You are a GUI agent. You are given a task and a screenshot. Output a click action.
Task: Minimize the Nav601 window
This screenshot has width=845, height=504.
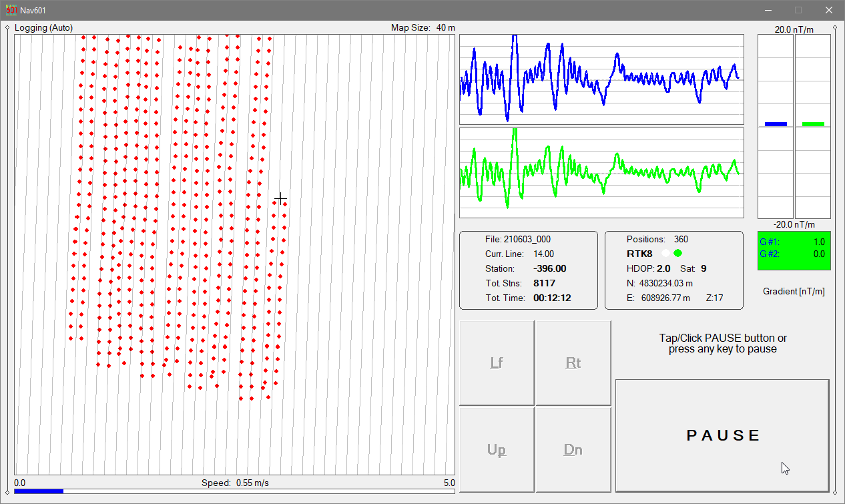[x=768, y=10]
